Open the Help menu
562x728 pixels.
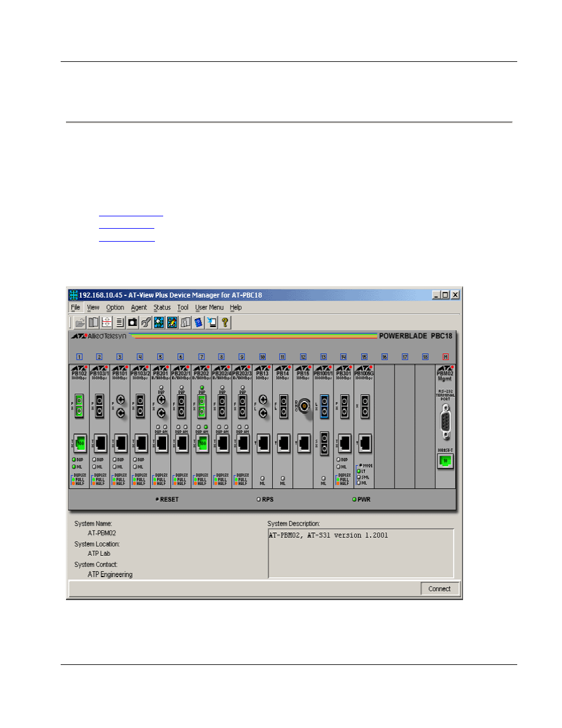pos(236,308)
